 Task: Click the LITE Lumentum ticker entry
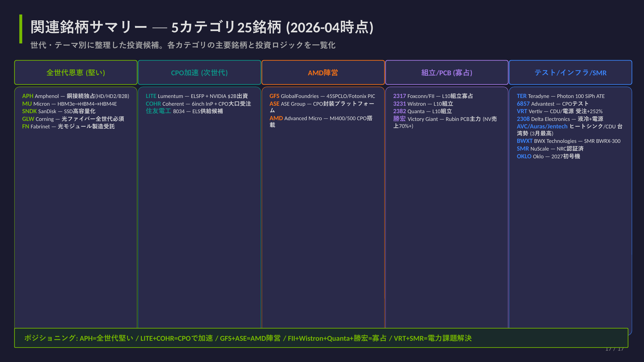196,96
